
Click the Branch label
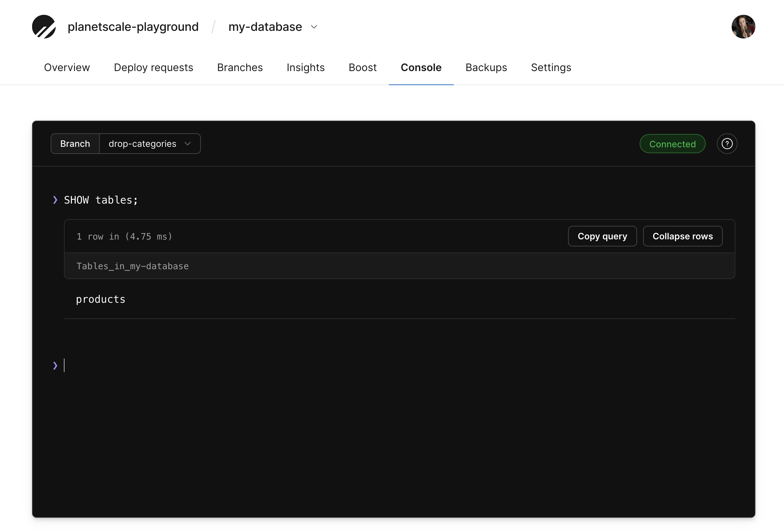coord(75,144)
